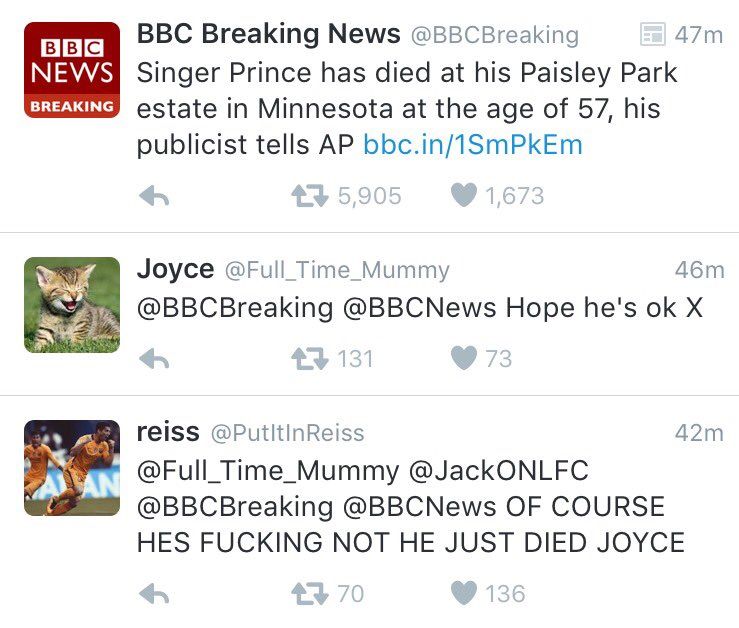Retweet the BBC Breaking News tweet
Screen dimensions: 739x628
(310, 196)
